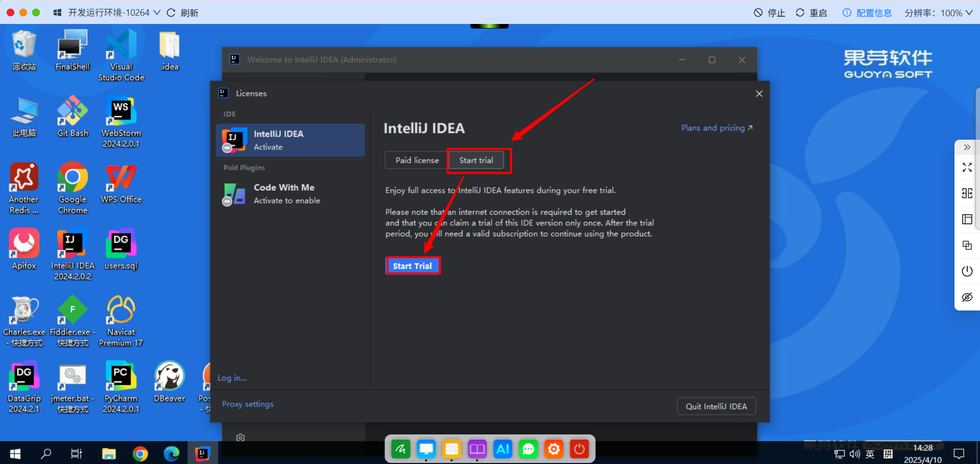Viewport: 980px width, 464px height.
Task: Open Task View on the taskbar
Action: [x=77, y=453]
